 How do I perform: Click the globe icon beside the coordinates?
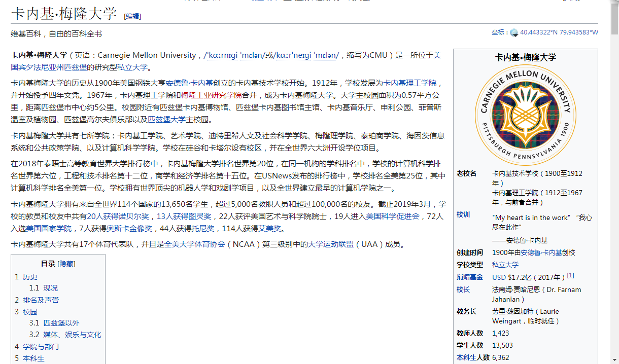(514, 32)
